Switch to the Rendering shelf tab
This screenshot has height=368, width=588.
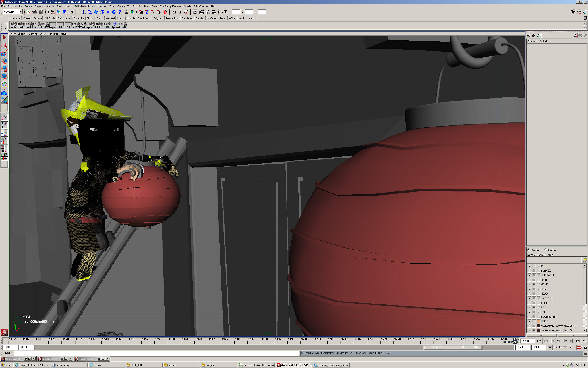tap(187, 18)
